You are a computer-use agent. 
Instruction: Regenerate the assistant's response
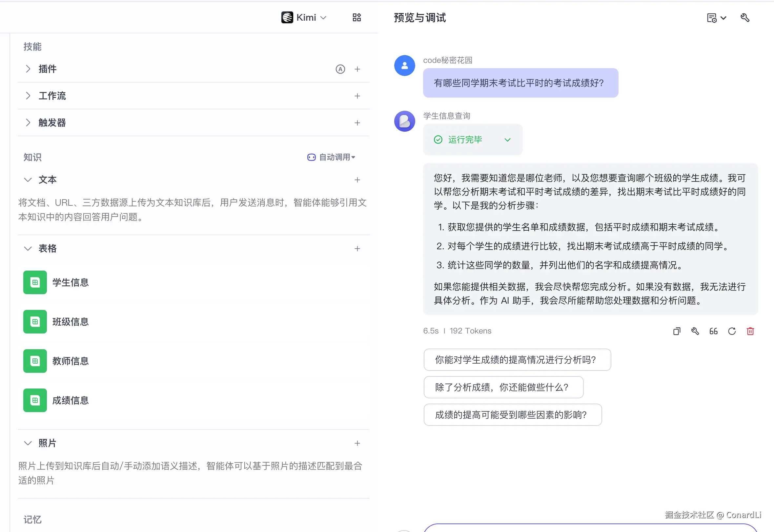coord(732,331)
